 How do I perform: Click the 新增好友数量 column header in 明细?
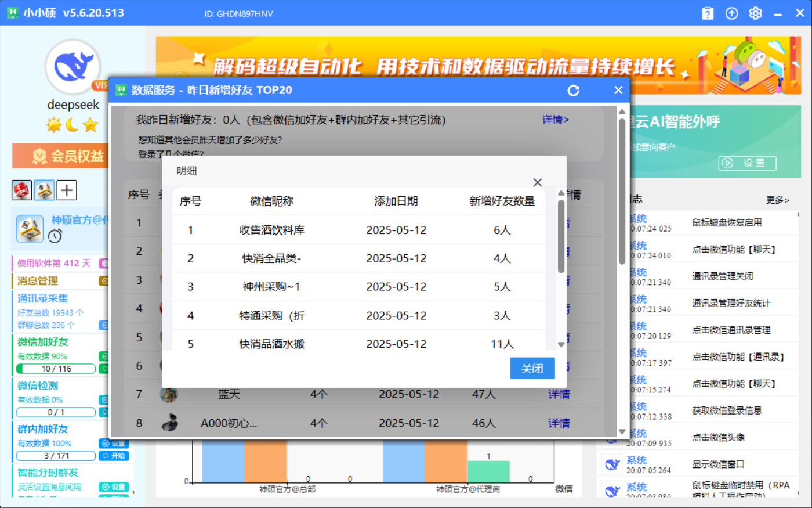click(x=502, y=201)
